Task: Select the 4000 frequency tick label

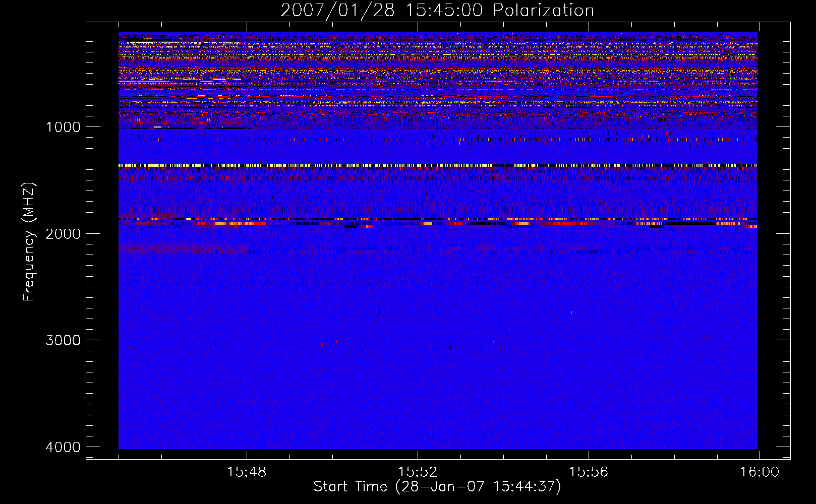Action: (x=63, y=447)
